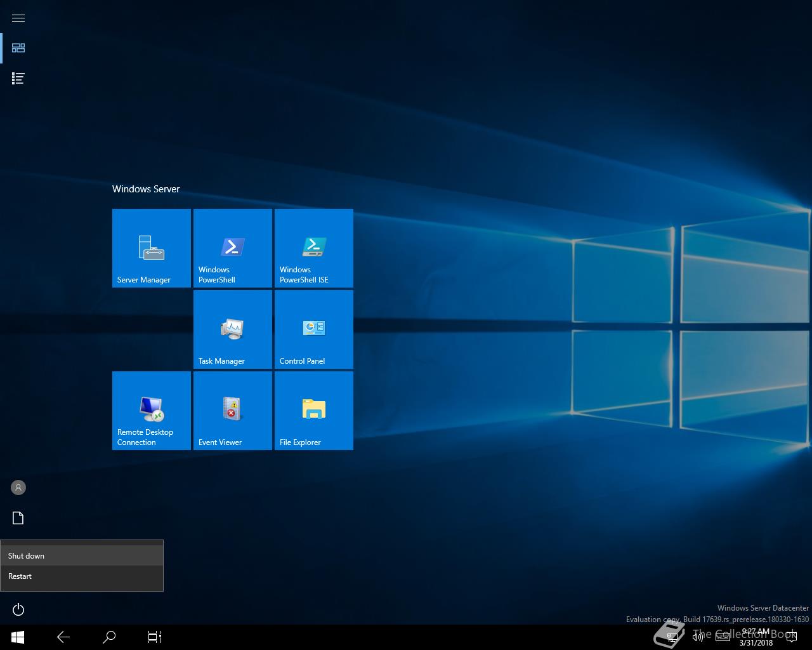Viewport: 812px width, 650px height.
Task: Open the hamburger menu at top-left
Action: pos(18,18)
